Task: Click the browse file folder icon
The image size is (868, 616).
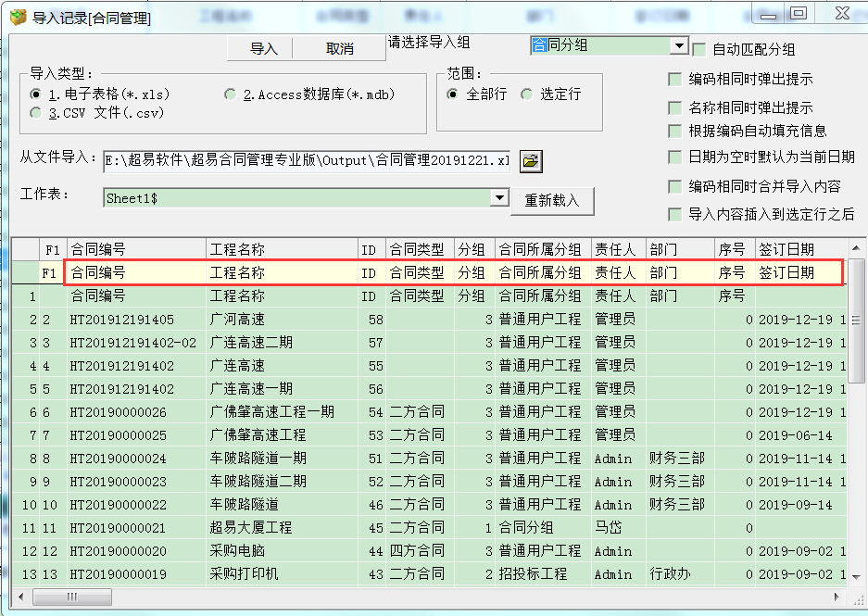Action: tap(530, 161)
